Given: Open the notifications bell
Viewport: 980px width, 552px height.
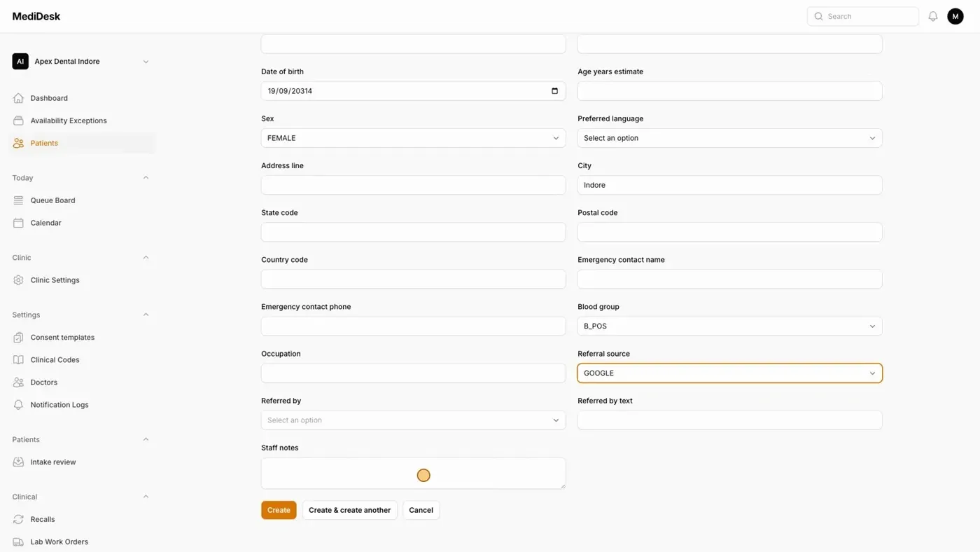Looking at the screenshot, I should pos(933,16).
